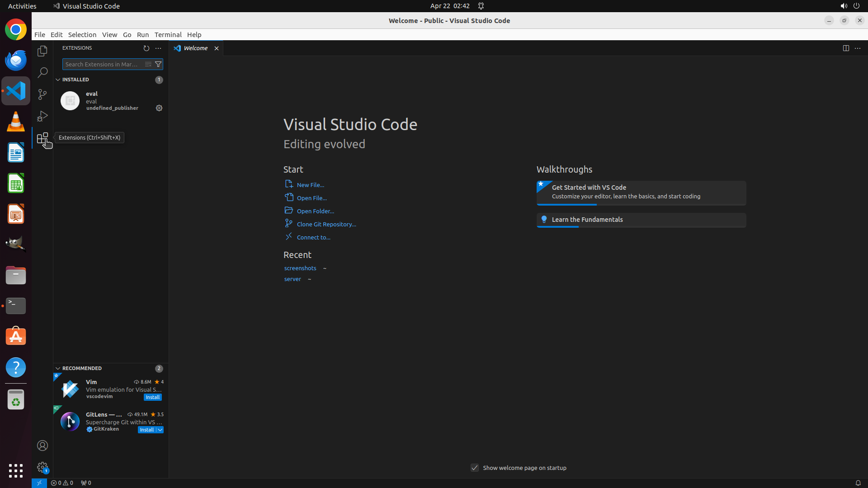Screen dimensions: 868x488
Task: Click the Search Extensions in Marketplace field
Action: pos(102,64)
